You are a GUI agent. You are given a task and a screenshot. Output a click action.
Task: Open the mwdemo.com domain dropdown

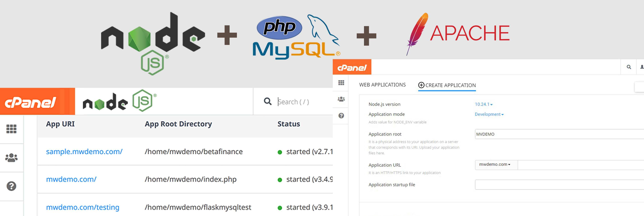[x=496, y=165]
